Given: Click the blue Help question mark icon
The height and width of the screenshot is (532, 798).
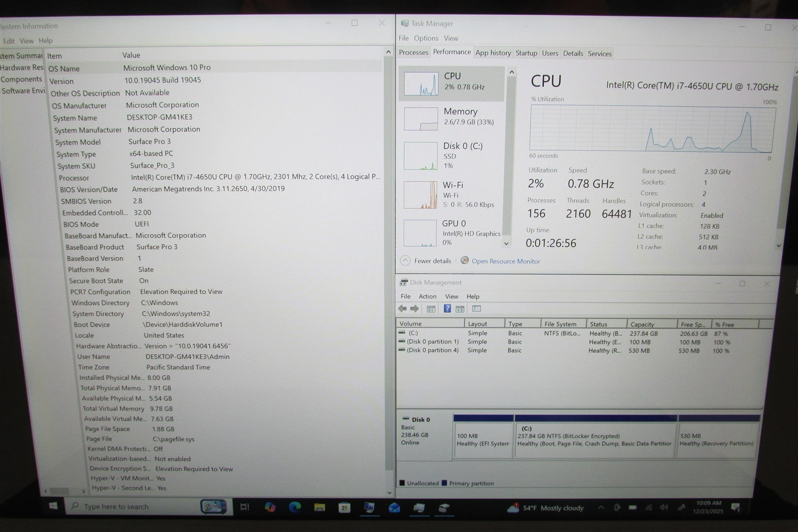Looking at the screenshot, I should pyautogui.click(x=447, y=309).
